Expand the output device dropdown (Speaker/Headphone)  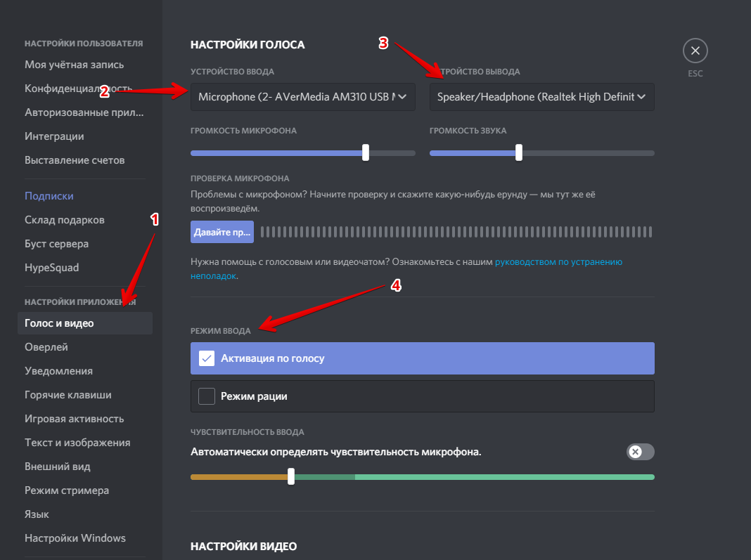[541, 97]
